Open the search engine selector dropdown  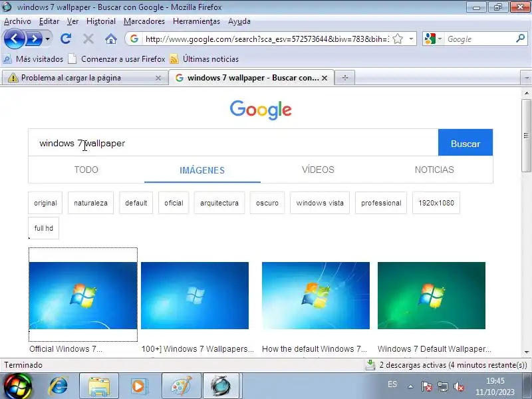pyautogui.click(x=433, y=39)
